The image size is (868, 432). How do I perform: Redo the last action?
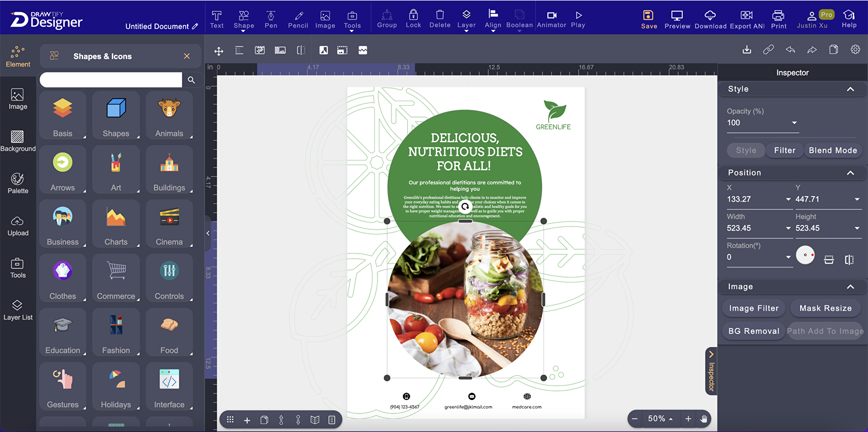point(812,49)
